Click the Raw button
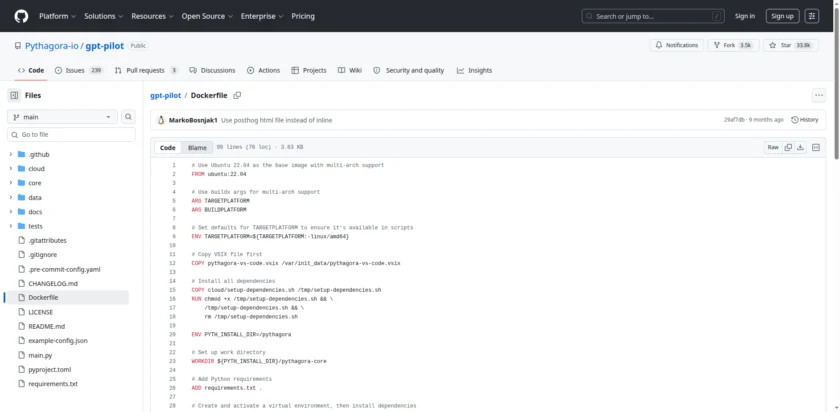Viewport: 840px width, 412px height. pyautogui.click(x=773, y=147)
